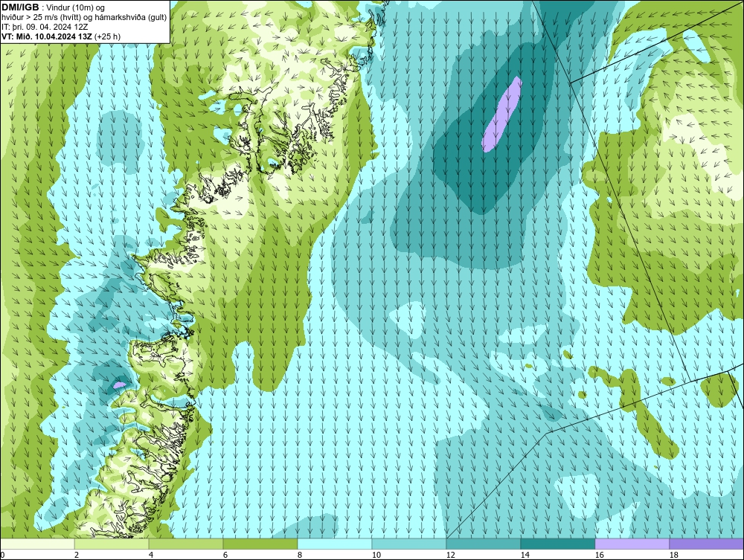Image resolution: width=744 pixels, height=560 pixels.
Task: Click the legend label '6'
Action: pos(225,555)
